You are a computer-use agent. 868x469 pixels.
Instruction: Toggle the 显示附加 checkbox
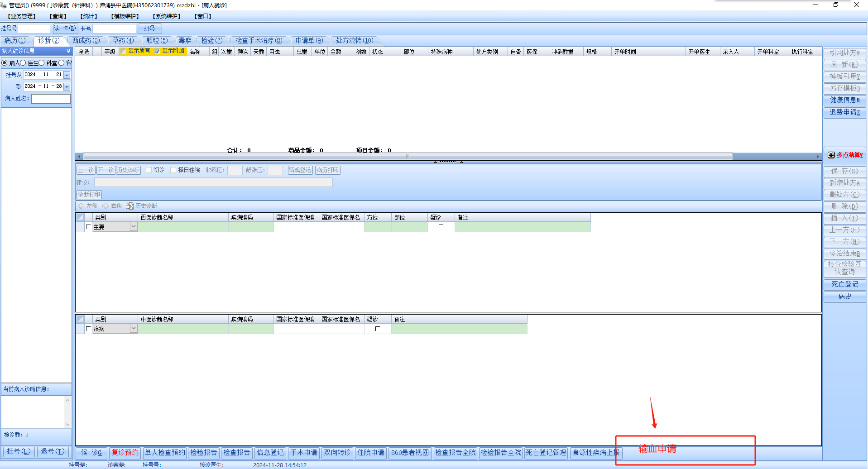158,51
